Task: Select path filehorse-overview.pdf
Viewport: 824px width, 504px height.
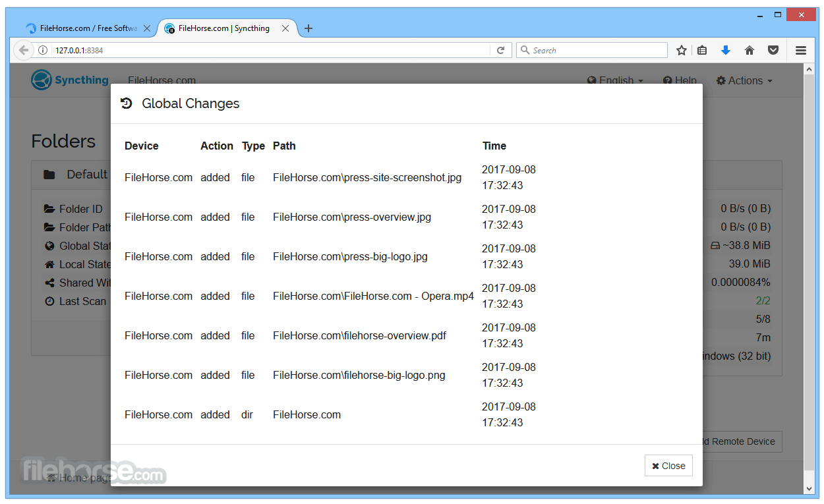Action: pos(359,335)
